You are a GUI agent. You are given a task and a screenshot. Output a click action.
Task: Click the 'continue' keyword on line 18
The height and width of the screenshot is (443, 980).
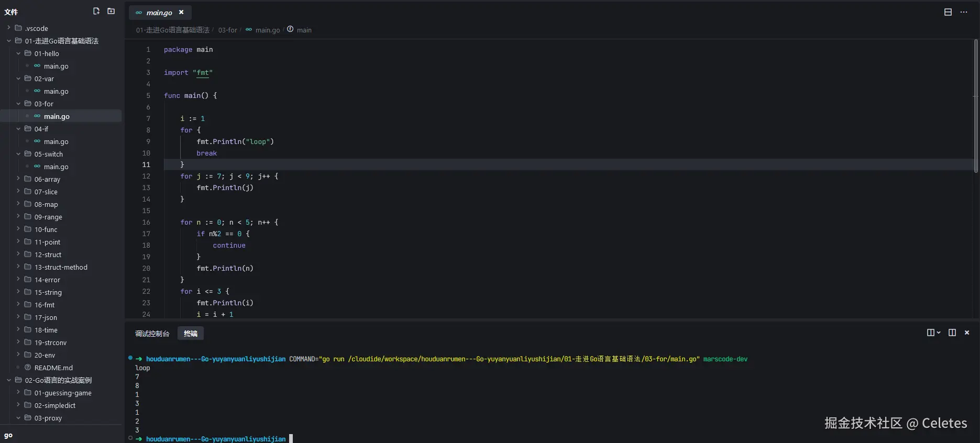(229, 245)
